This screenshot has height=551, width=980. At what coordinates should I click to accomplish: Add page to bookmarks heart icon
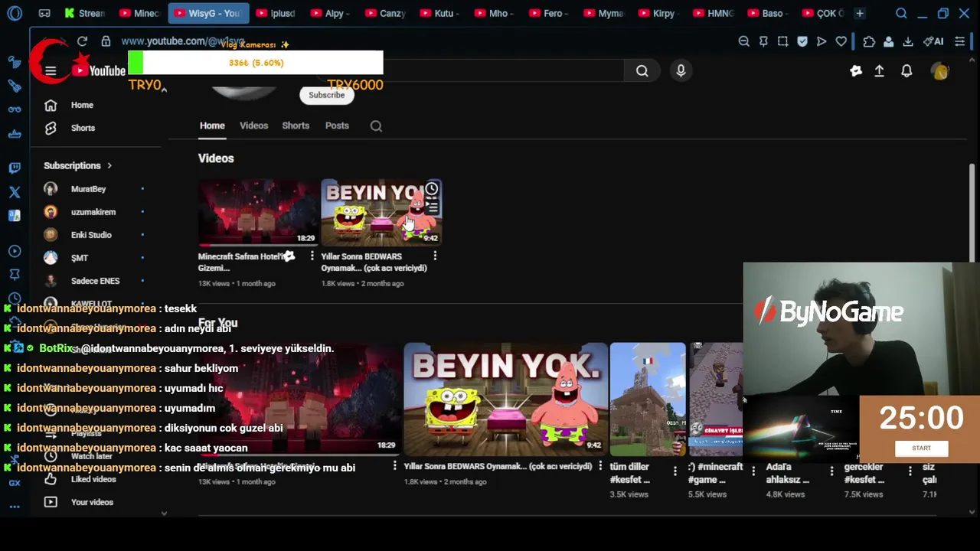coord(841,41)
